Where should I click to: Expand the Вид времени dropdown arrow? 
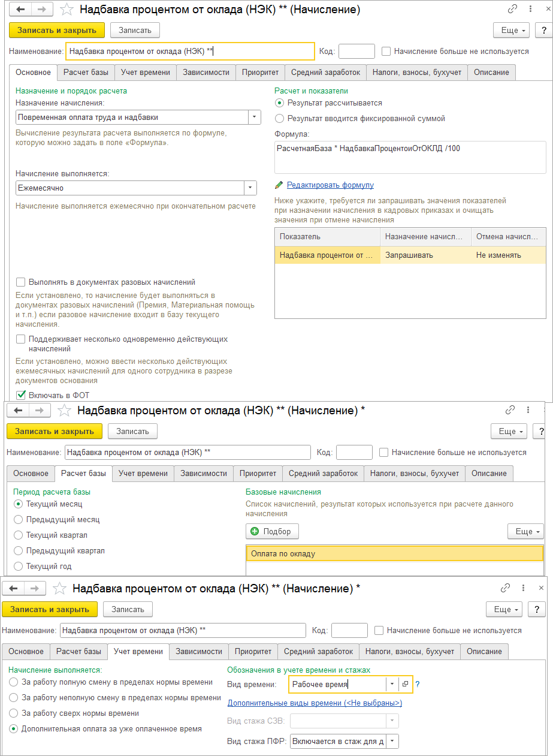392,684
